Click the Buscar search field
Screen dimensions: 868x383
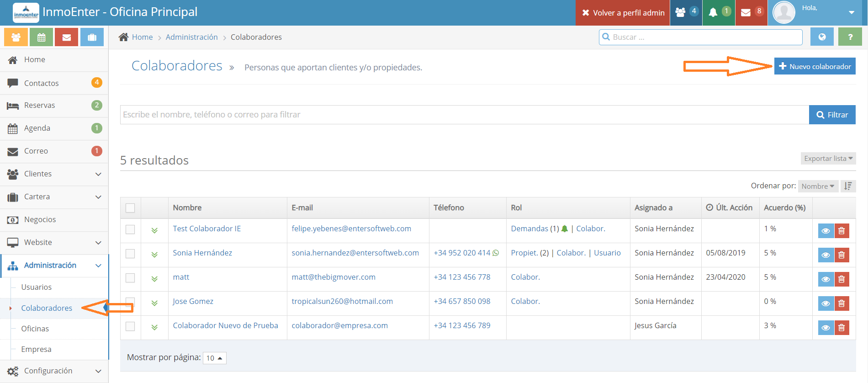(x=701, y=37)
